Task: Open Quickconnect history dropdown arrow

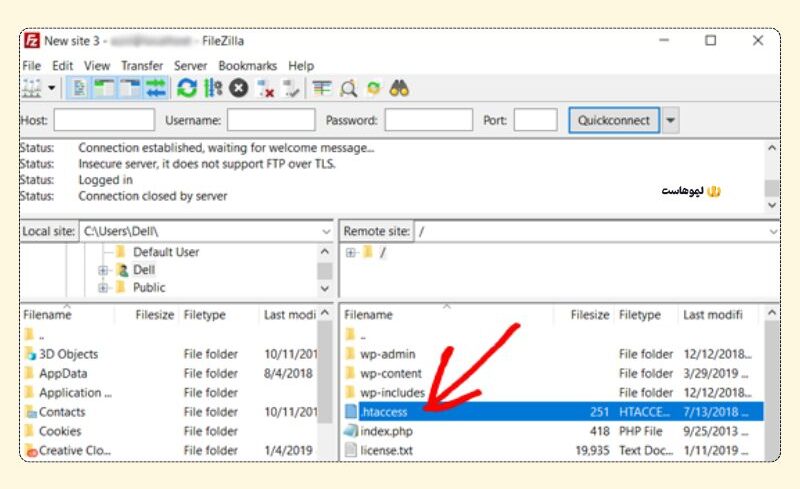Action: tap(670, 121)
